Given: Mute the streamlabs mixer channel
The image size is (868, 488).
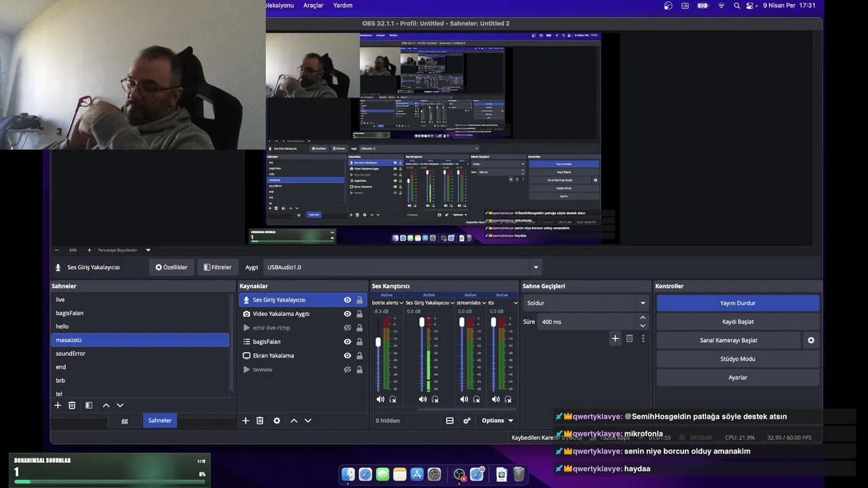Looking at the screenshot, I should 464,399.
